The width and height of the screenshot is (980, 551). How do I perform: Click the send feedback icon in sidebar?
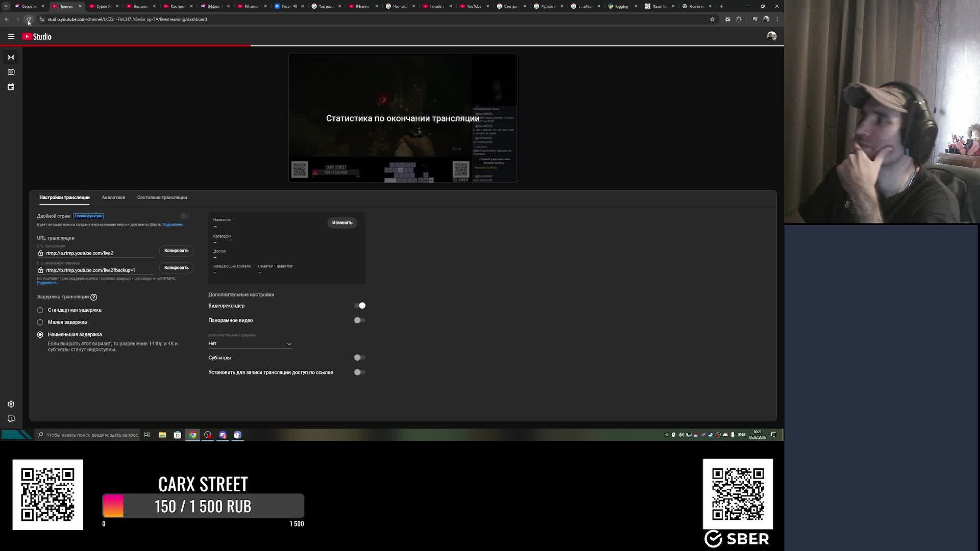coord(11,419)
